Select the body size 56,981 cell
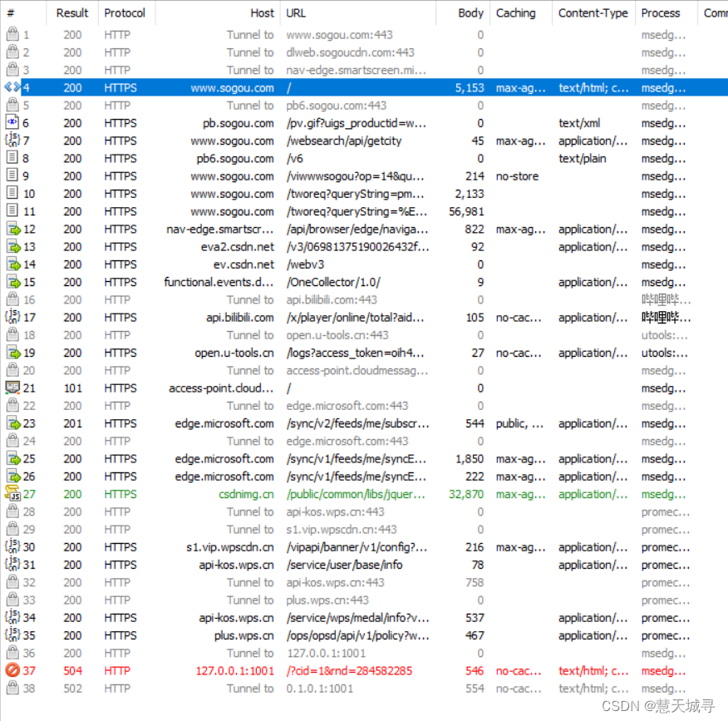 click(x=466, y=211)
